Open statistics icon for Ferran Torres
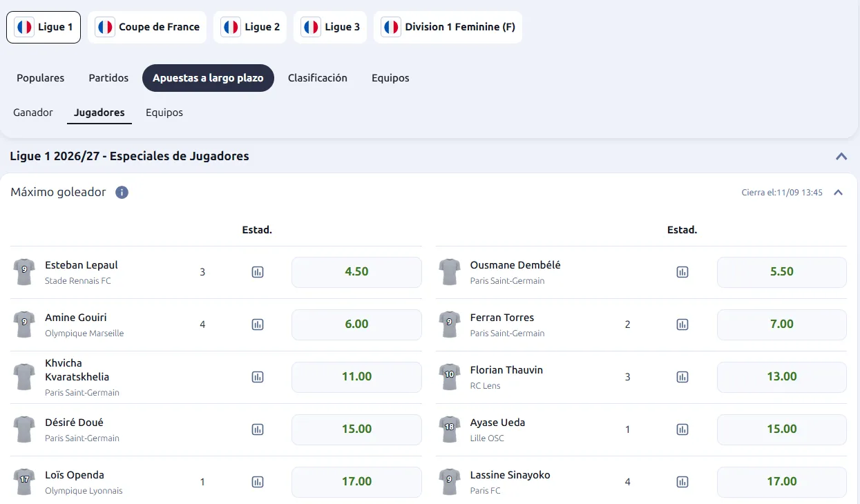Image resolution: width=860 pixels, height=504 pixels. 682,324
